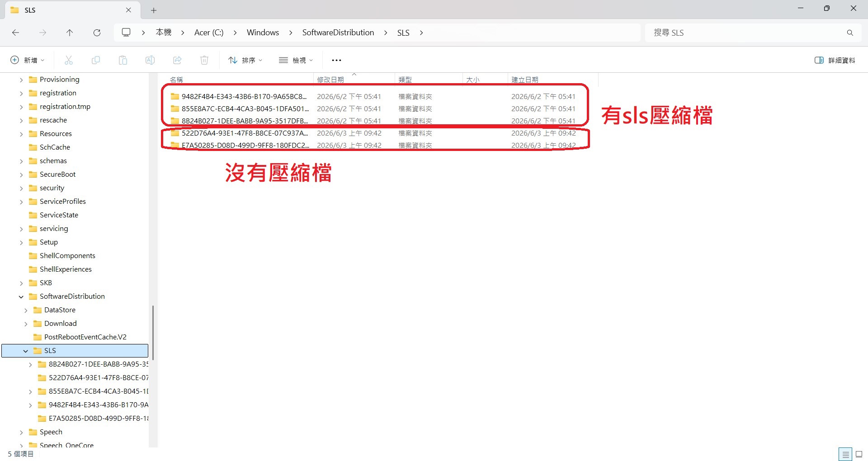868x461 pixels.
Task: Click the navigation pane scrollbar
Action: pos(153,333)
